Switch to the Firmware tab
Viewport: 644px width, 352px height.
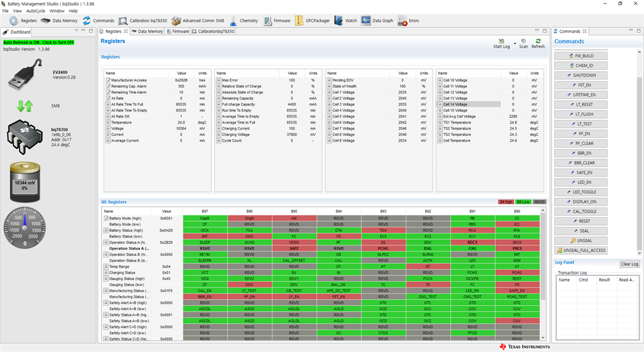click(177, 31)
